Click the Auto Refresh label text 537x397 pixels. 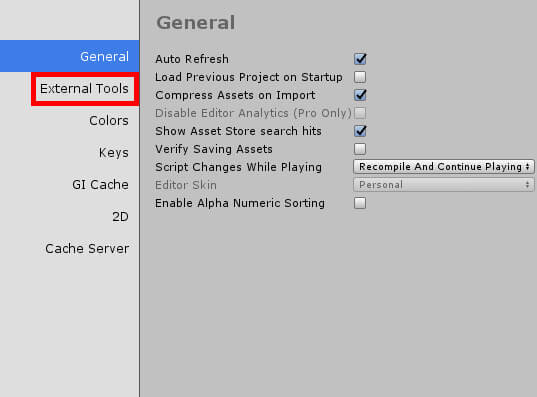(x=192, y=59)
